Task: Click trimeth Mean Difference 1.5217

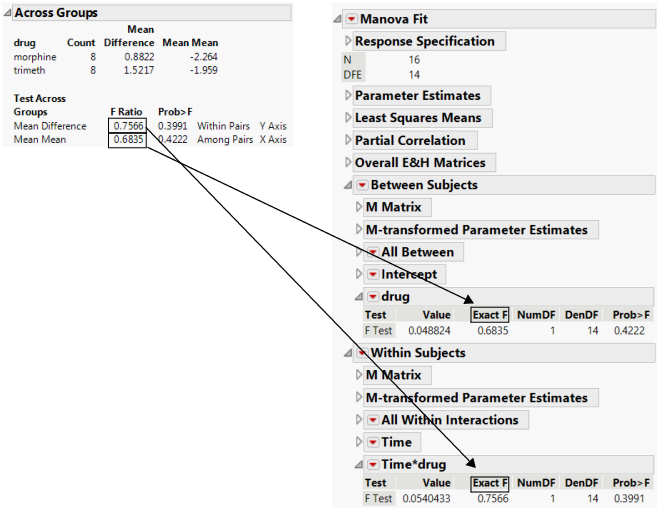Action: point(139,70)
